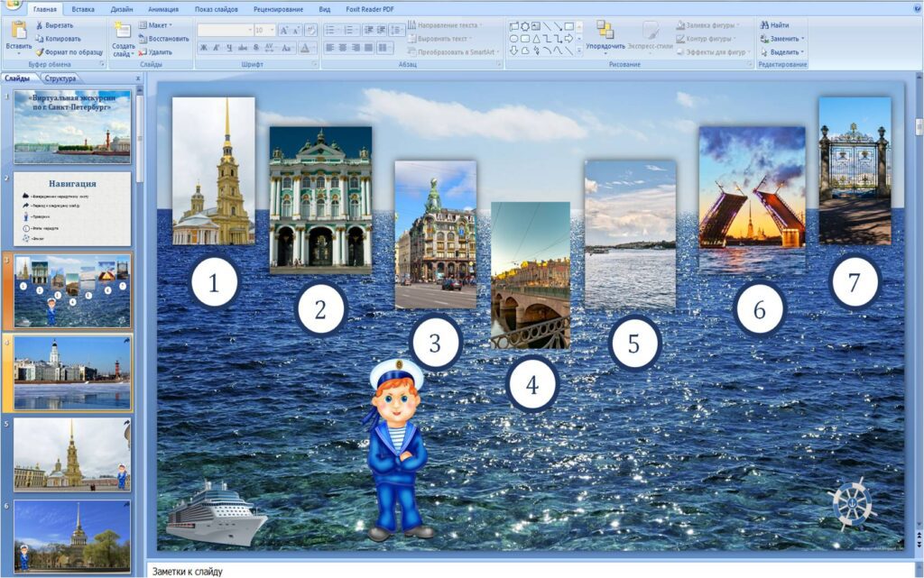Open the Структура outline tab
Viewport: 924px width, 578px height.
click(x=60, y=78)
